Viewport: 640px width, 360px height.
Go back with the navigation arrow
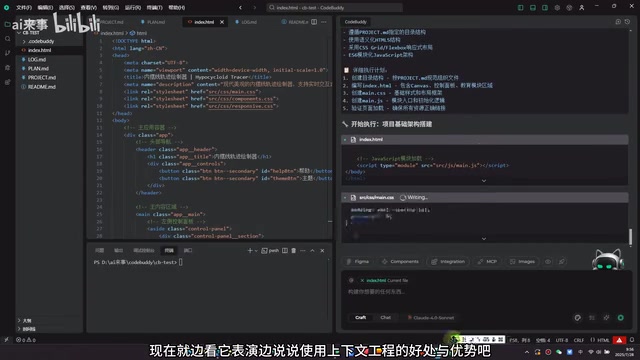240,7
